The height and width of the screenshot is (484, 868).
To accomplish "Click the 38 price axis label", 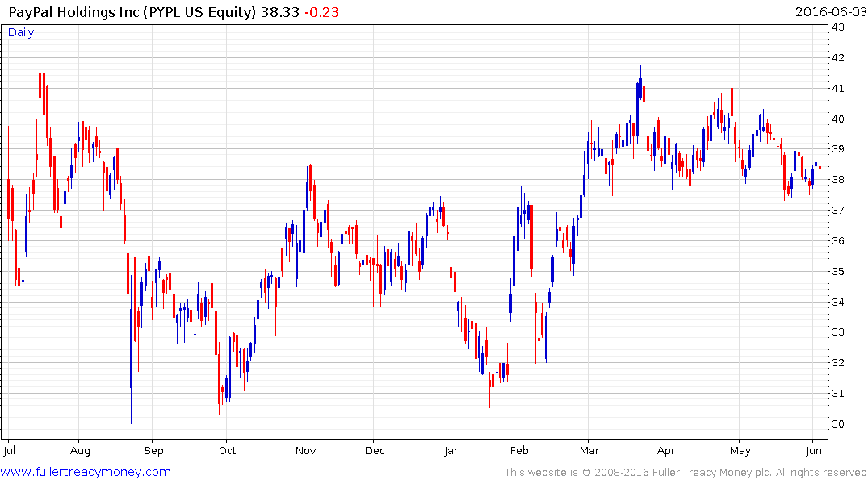I will click(837, 179).
